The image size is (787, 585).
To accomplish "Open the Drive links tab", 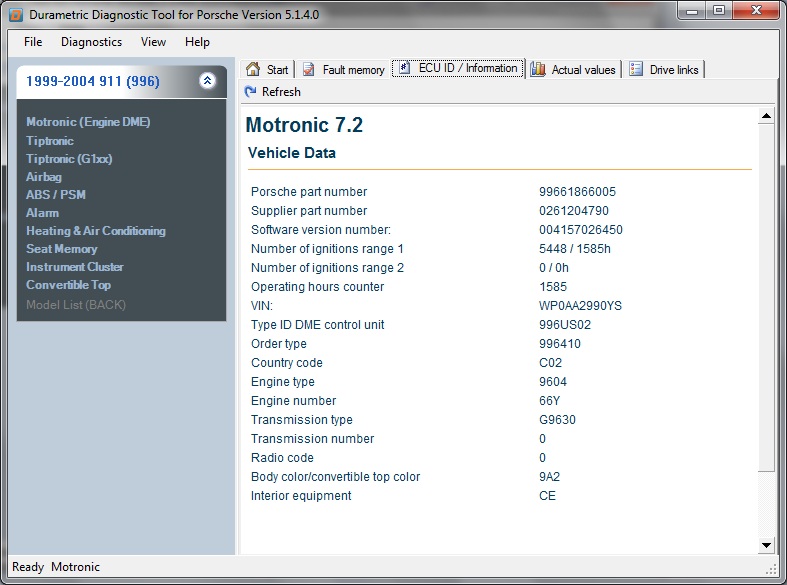I will coord(664,69).
